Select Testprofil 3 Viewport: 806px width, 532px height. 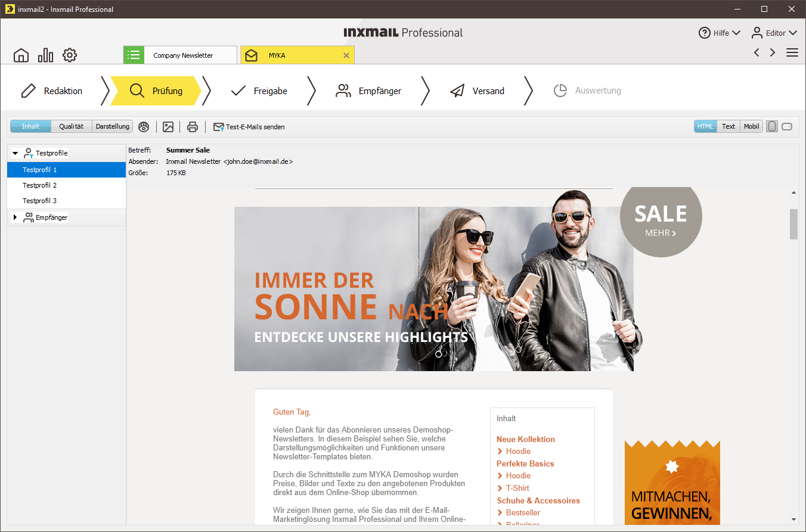pos(66,201)
